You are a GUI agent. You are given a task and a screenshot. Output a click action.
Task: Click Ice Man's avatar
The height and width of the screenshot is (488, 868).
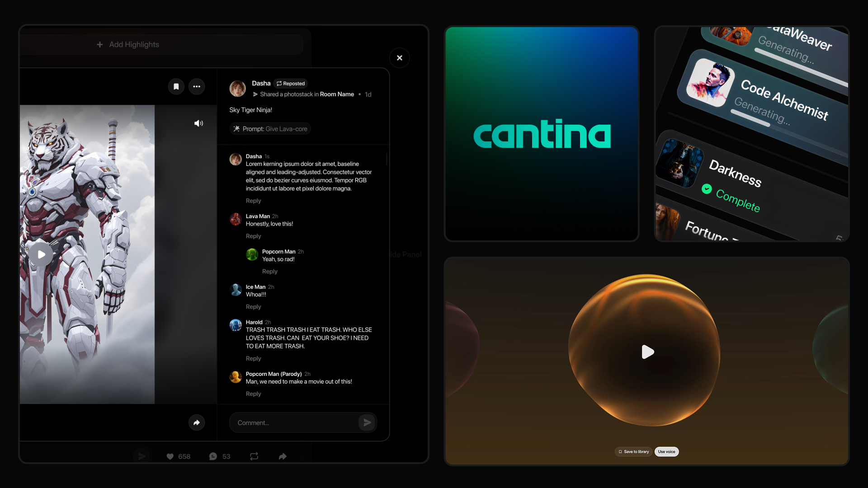pyautogui.click(x=236, y=290)
